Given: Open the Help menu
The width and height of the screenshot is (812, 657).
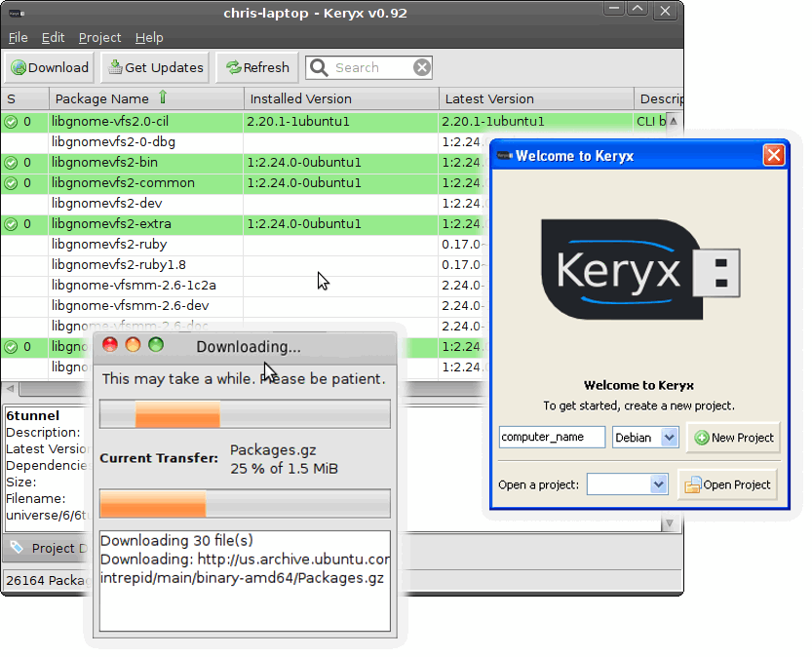Looking at the screenshot, I should (149, 38).
